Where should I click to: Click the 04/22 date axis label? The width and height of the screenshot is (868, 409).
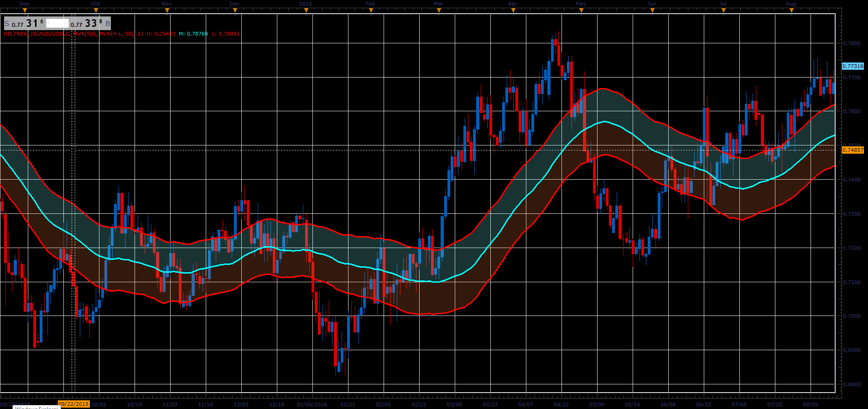point(561,404)
